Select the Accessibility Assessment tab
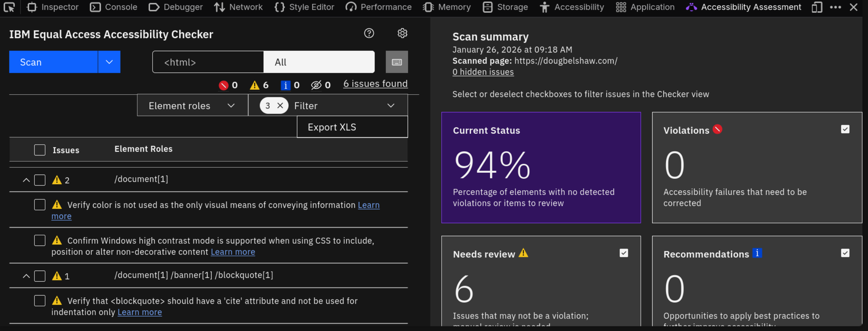This screenshot has height=331, width=868. coord(743,7)
